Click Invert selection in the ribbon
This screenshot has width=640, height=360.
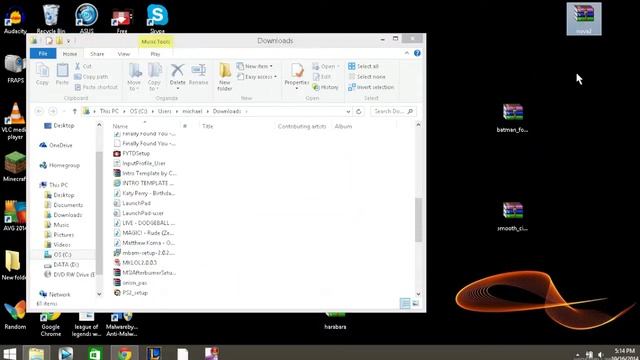pyautogui.click(x=371, y=87)
